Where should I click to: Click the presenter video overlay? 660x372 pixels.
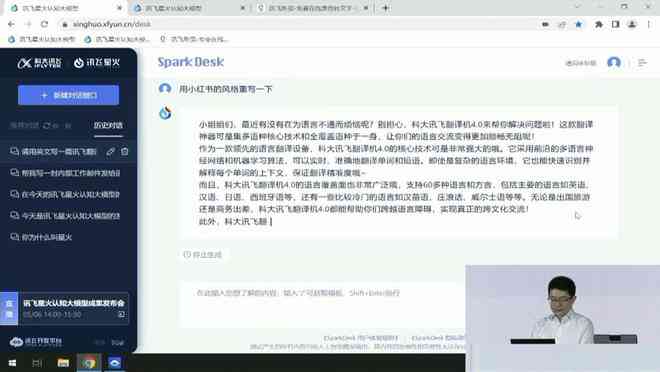pyautogui.click(x=563, y=319)
